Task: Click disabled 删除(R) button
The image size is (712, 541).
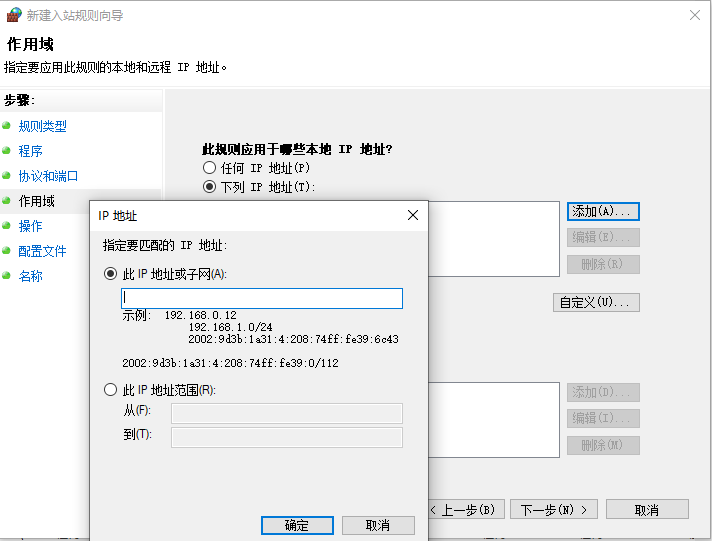Action: click(603, 264)
